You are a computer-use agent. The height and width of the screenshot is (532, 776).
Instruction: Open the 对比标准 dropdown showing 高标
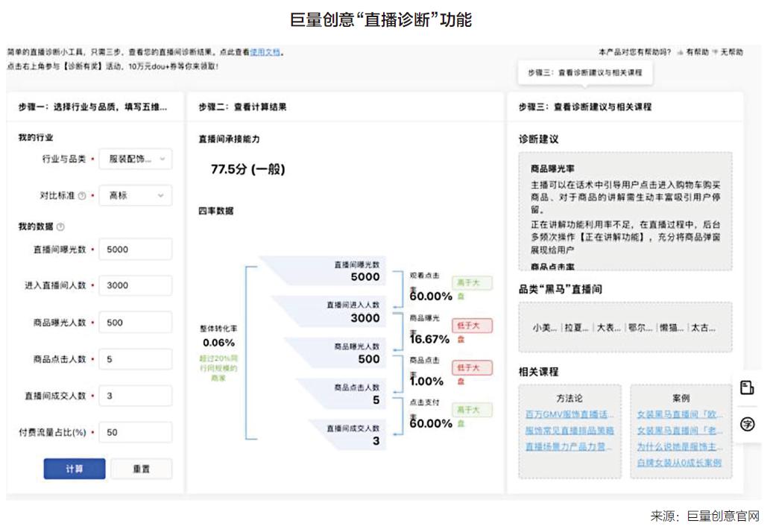tap(136, 195)
